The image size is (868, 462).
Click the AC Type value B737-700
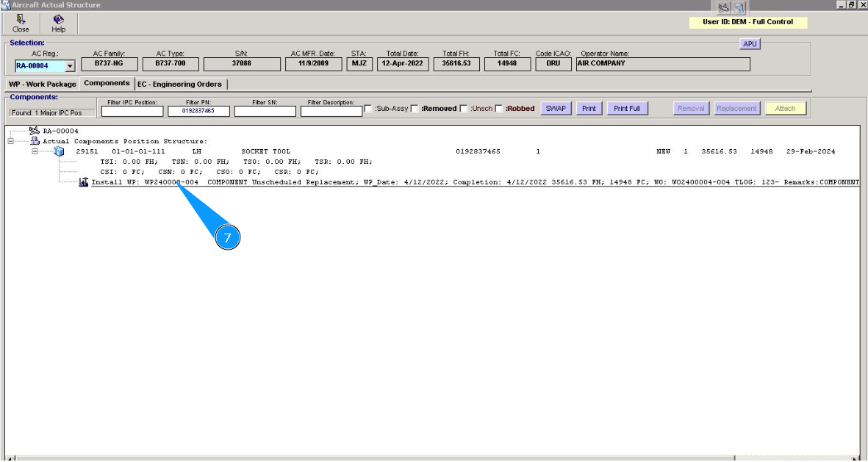pos(171,64)
